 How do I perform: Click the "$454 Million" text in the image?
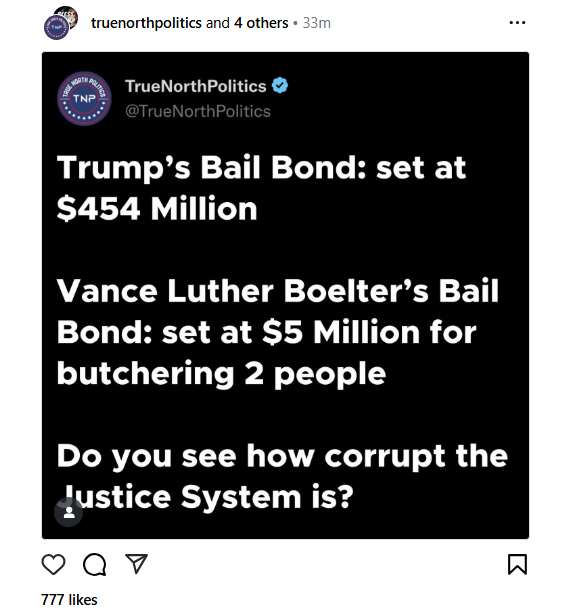point(157,209)
